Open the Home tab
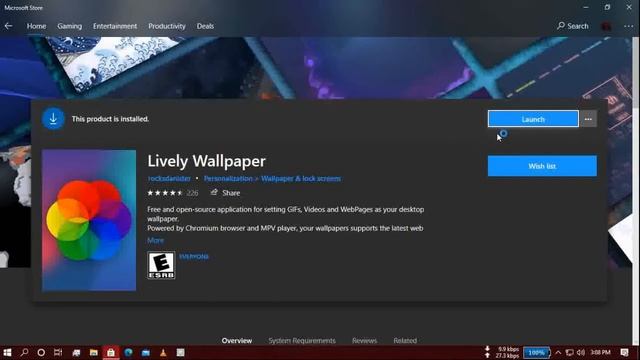Image resolution: width=640 pixels, height=360 pixels. point(36,26)
